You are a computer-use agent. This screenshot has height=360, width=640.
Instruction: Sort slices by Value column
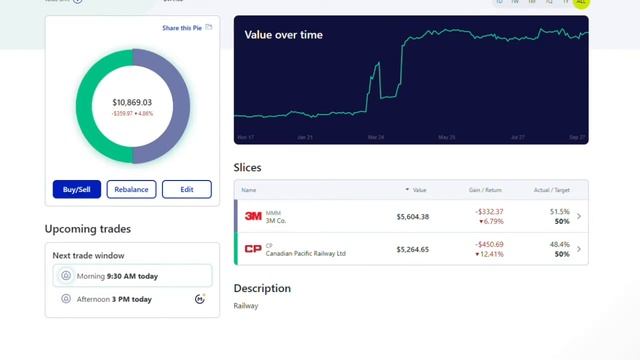point(416,190)
